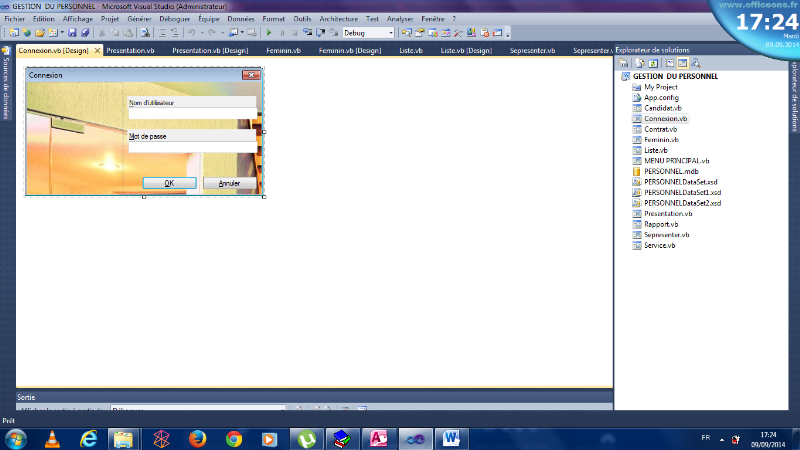The image size is (800, 450).
Task: Select My Project in Solution Explorer
Action: tap(661, 87)
